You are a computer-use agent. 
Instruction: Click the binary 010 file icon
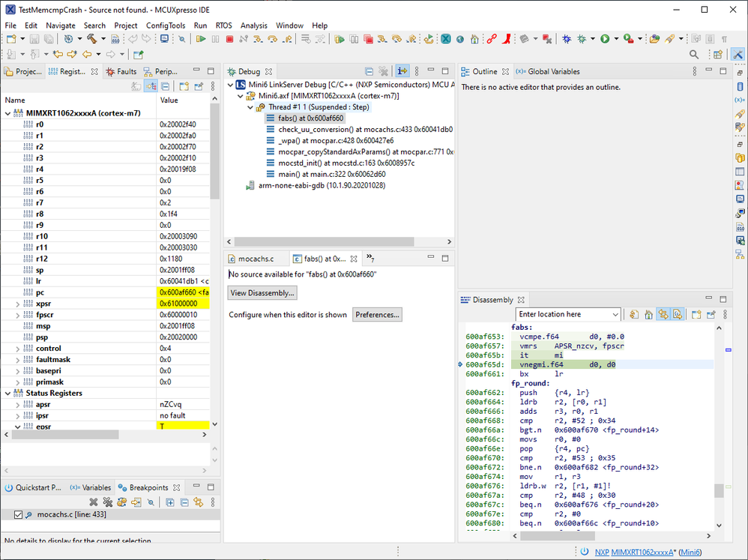115,39
